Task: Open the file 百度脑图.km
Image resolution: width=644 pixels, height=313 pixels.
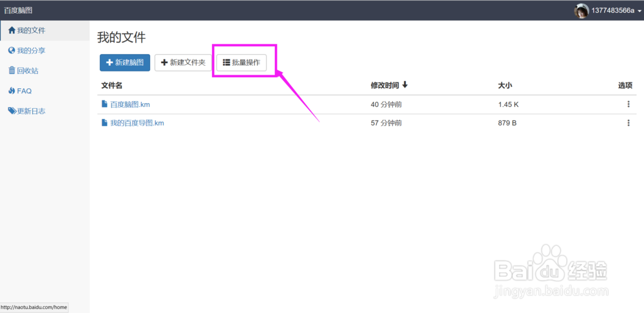Action: pos(130,105)
